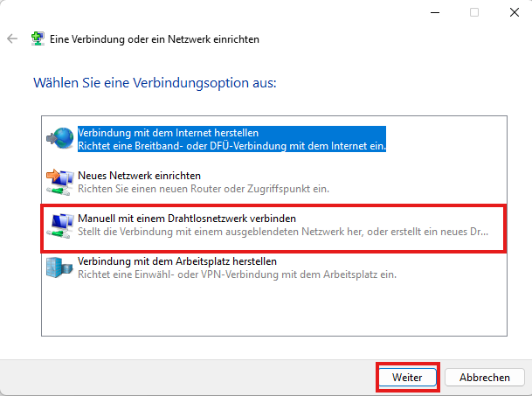
Task: Click the Weiter button
Action: pos(407,377)
